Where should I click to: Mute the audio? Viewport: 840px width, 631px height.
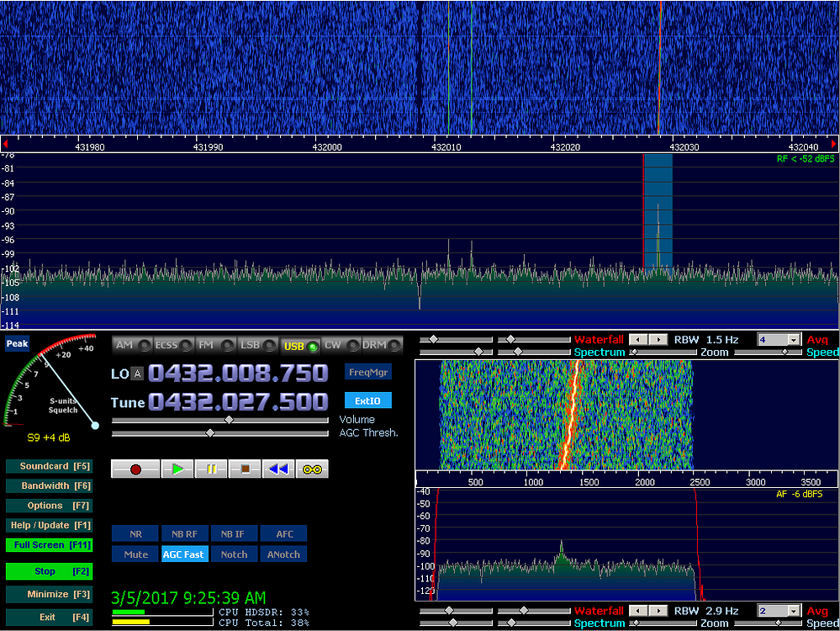pos(135,554)
